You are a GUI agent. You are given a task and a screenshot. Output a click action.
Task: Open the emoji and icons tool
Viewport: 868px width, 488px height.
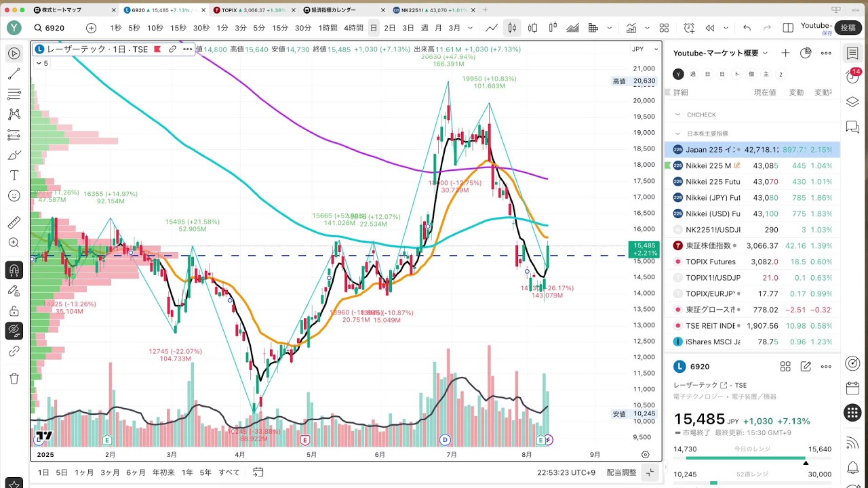(14, 195)
